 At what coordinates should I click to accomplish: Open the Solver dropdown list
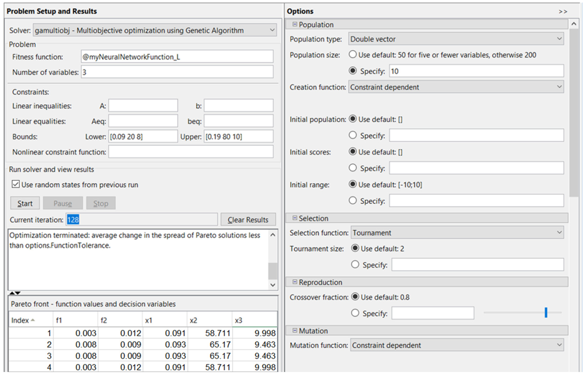coord(272,30)
